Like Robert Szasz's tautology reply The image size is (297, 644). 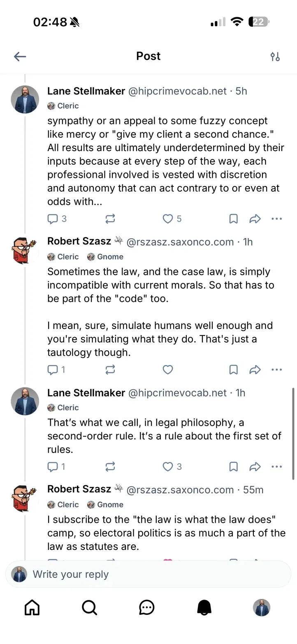[x=167, y=370]
